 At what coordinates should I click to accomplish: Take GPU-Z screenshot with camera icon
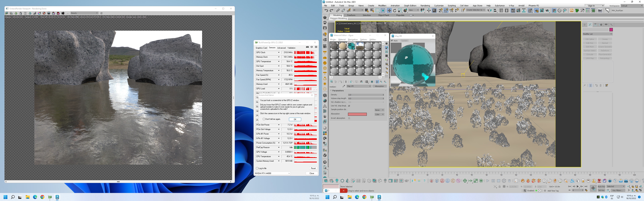point(307,47)
